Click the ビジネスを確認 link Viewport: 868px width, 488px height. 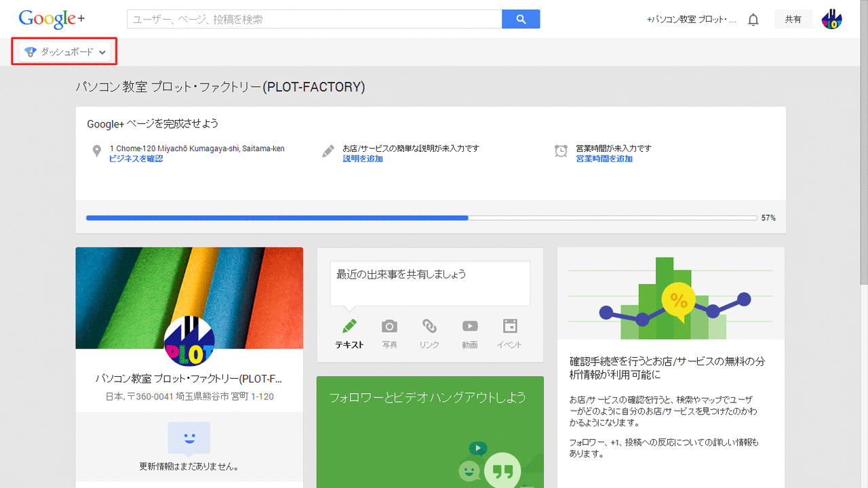(136, 159)
